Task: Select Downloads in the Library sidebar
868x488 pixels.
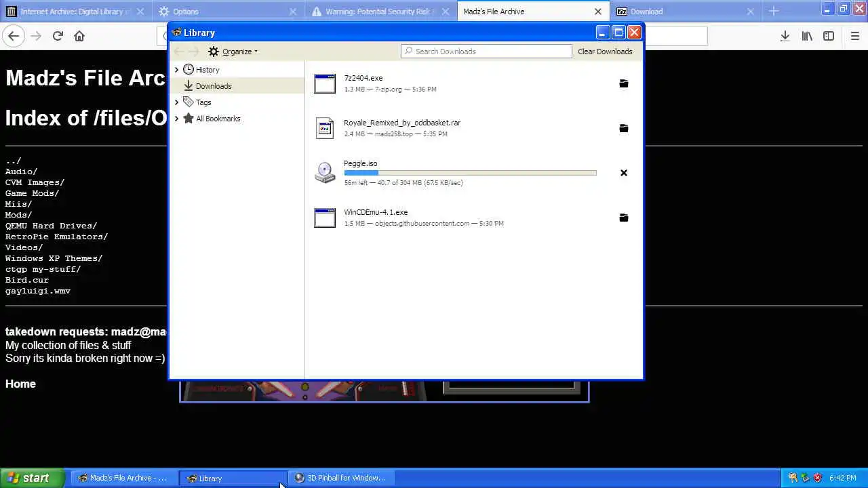Action: (237, 86)
